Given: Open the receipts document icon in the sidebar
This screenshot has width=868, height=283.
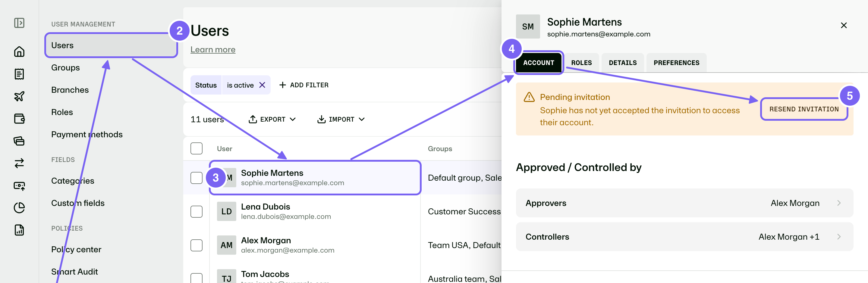Looking at the screenshot, I should click(x=19, y=74).
